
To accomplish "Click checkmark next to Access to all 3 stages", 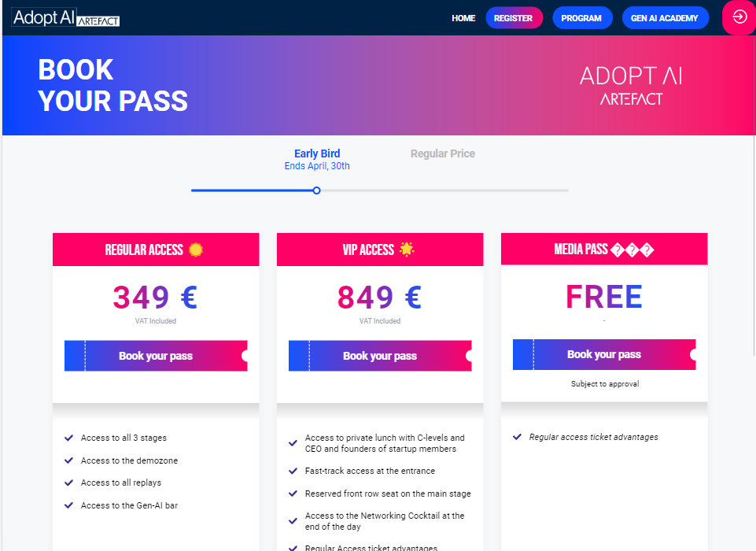I will 69,438.
